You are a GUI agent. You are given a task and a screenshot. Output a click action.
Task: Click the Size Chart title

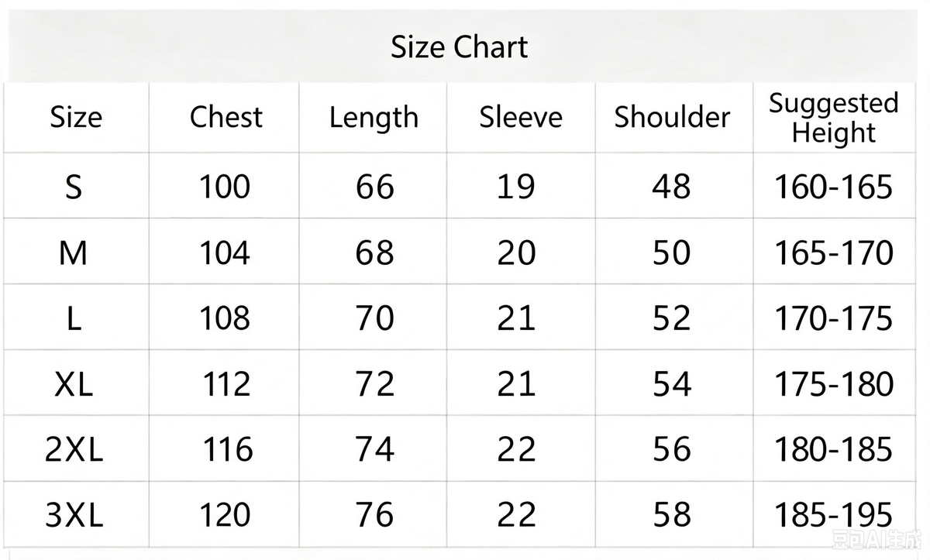pyautogui.click(x=459, y=47)
